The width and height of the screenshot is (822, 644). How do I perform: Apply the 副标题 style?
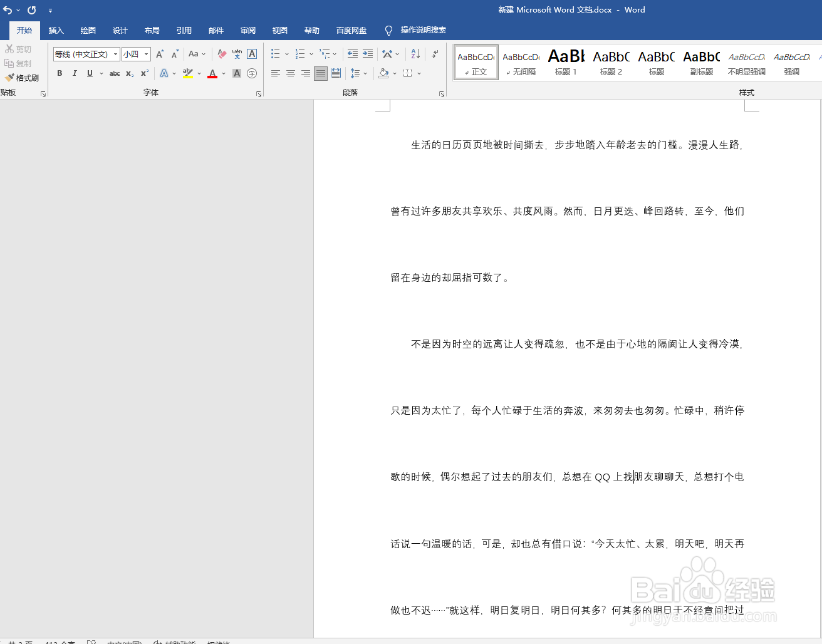coord(702,62)
